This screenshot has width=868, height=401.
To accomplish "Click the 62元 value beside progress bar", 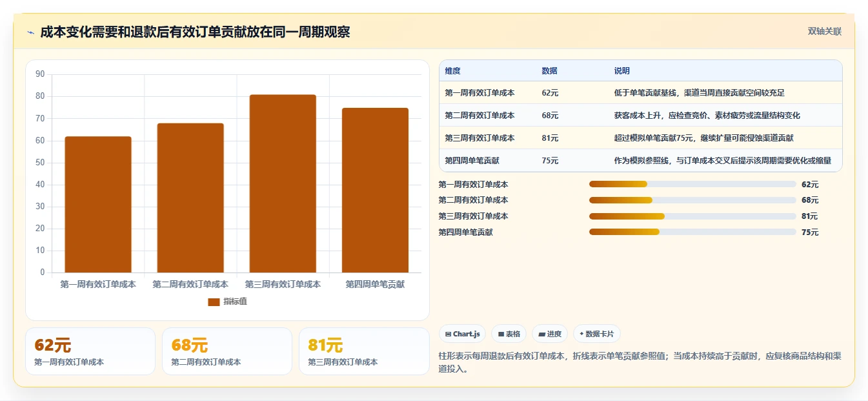I will tap(810, 185).
